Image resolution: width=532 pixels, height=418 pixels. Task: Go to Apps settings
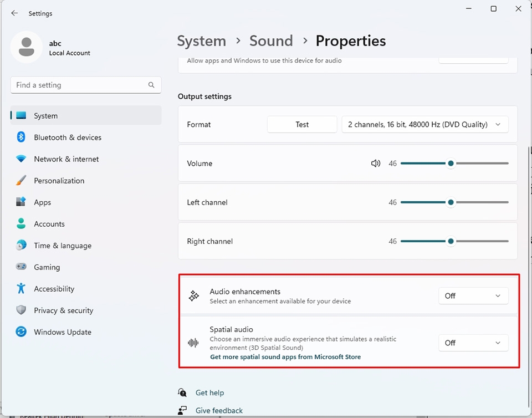pos(86,202)
